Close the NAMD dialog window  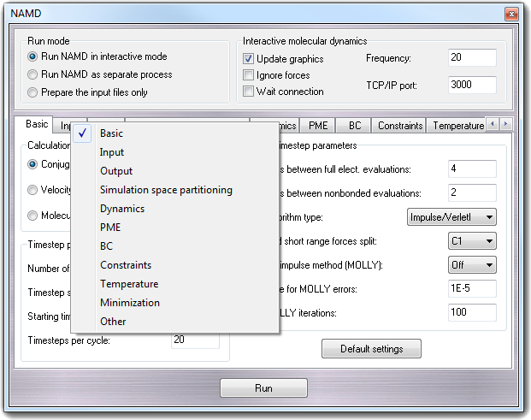[510, 14]
